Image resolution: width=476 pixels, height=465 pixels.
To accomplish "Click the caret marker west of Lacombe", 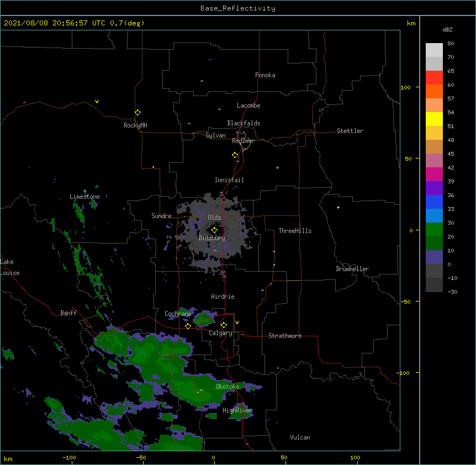I will 219,109.
